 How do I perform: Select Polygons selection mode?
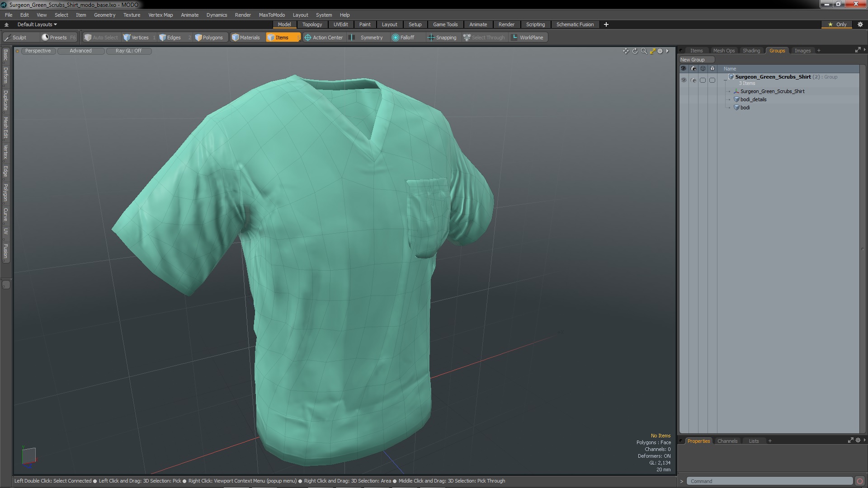[x=209, y=38]
